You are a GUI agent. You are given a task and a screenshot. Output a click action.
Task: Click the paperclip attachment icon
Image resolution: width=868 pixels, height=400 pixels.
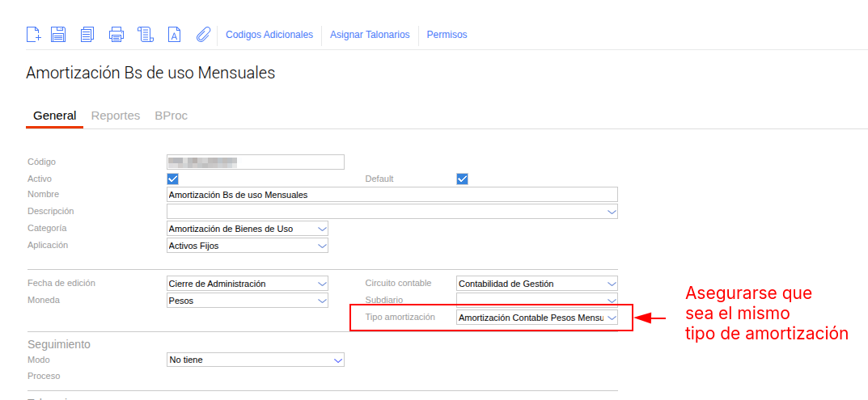pos(203,34)
